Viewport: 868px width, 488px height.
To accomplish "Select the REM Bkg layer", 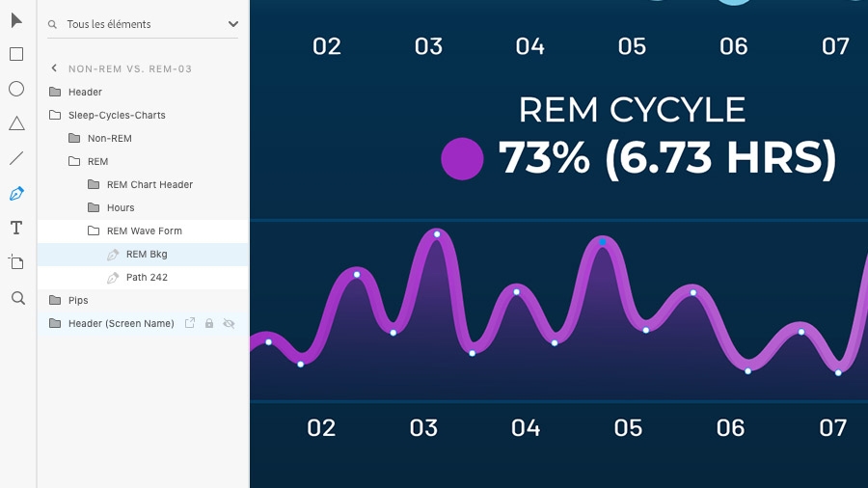I will (147, 255).
